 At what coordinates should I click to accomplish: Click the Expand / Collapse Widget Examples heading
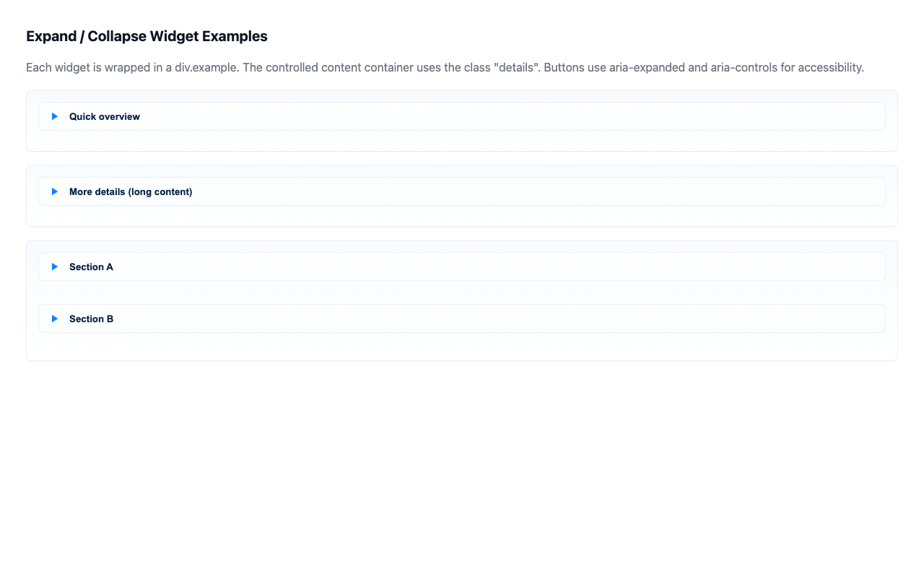[147, 36]
